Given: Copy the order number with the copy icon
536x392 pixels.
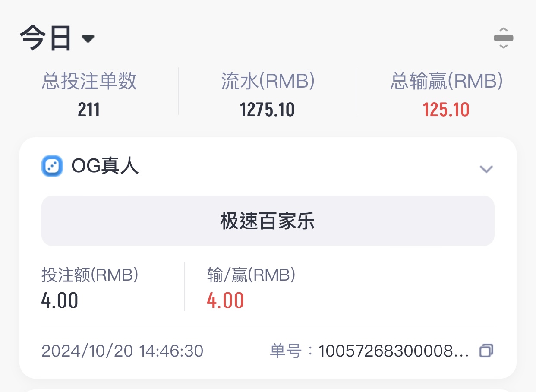Looking at the screenshot, I should 486,351.
